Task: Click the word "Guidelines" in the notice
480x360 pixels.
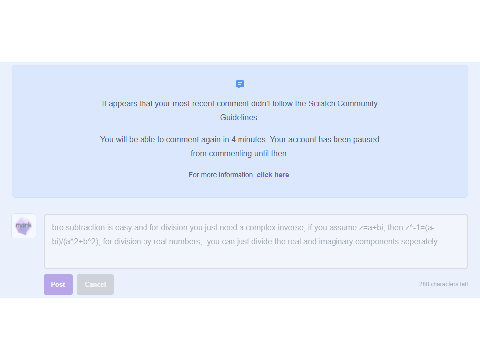Action: click(239, 117)
